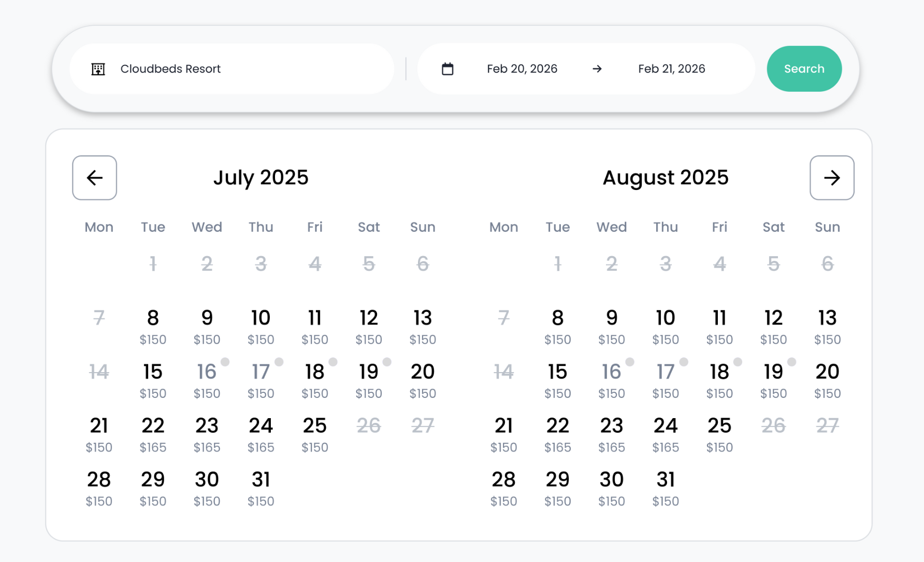Select July 13 Sunday date
The image size is (924, 562).
click(423, 326)
